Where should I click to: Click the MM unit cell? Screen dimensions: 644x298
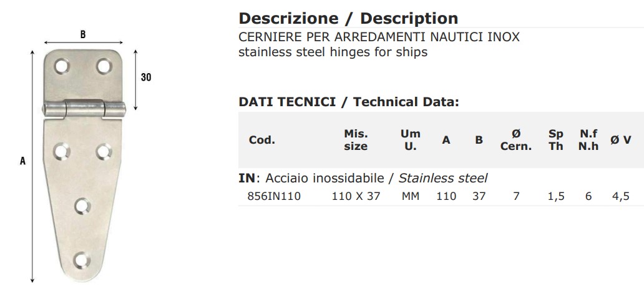[411, 196]
